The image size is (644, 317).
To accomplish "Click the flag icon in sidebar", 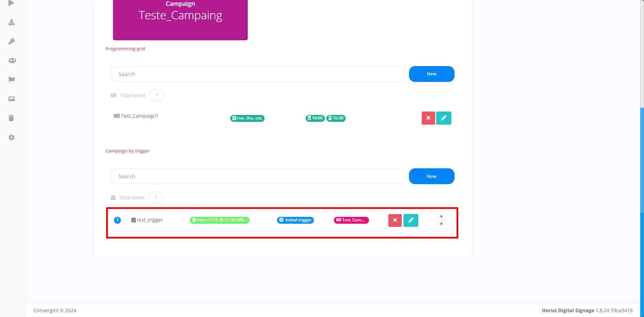I will coord(11,80).
